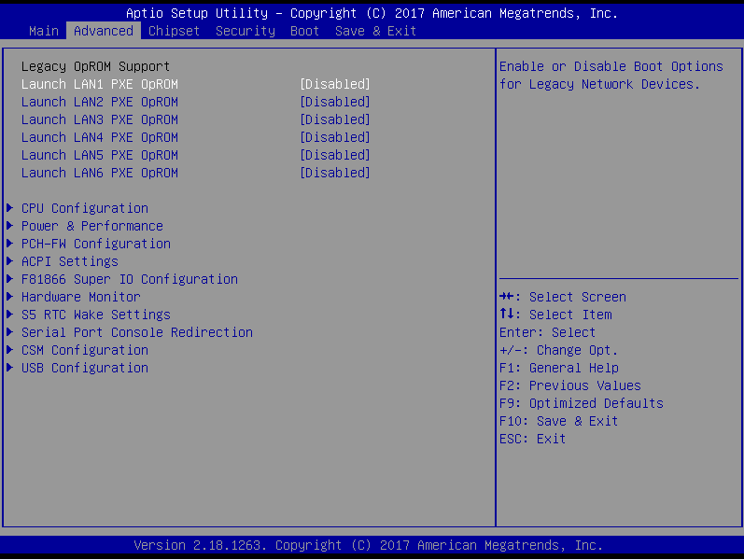
Task: Open the Main tab
Action: (x=44, y=31)
